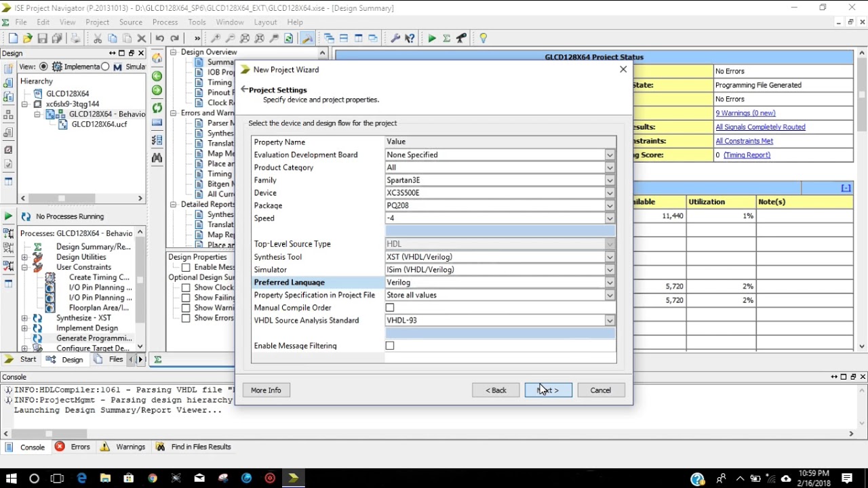Open the VHDL Source Analysis Standard dropdown
The image size is (868, 488).
(x=500, y=321)
